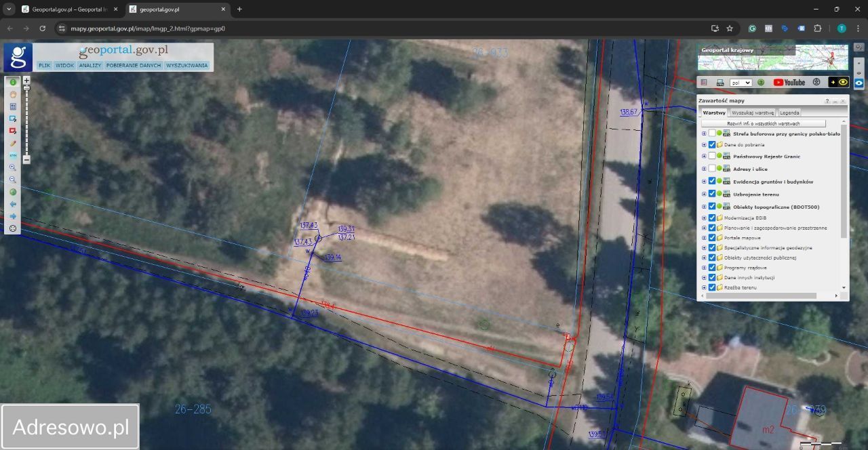This screenshot has width=868, height=450.
Task: Reload the page using refresh icon
Action: [42, 28]
